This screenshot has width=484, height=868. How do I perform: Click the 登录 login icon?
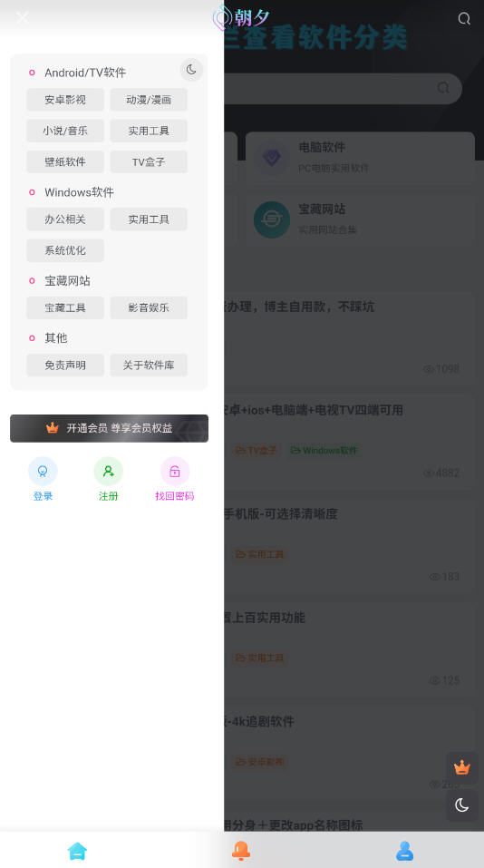(43, 471)
